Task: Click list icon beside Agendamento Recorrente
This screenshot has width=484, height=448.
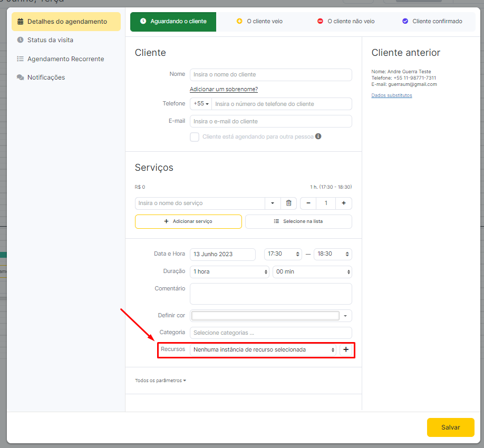Action: [21, 59]
